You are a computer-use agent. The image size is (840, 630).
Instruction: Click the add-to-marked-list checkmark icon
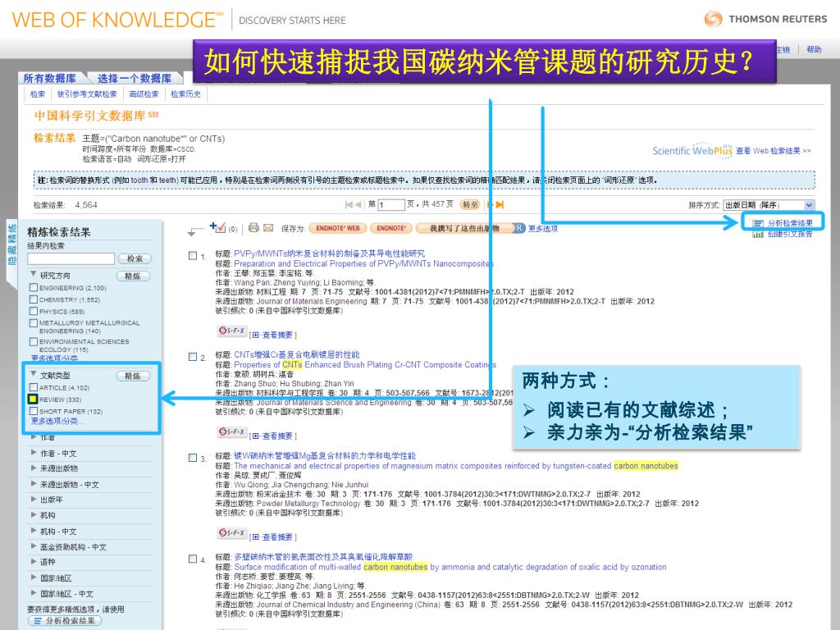(x=217, y=227)
